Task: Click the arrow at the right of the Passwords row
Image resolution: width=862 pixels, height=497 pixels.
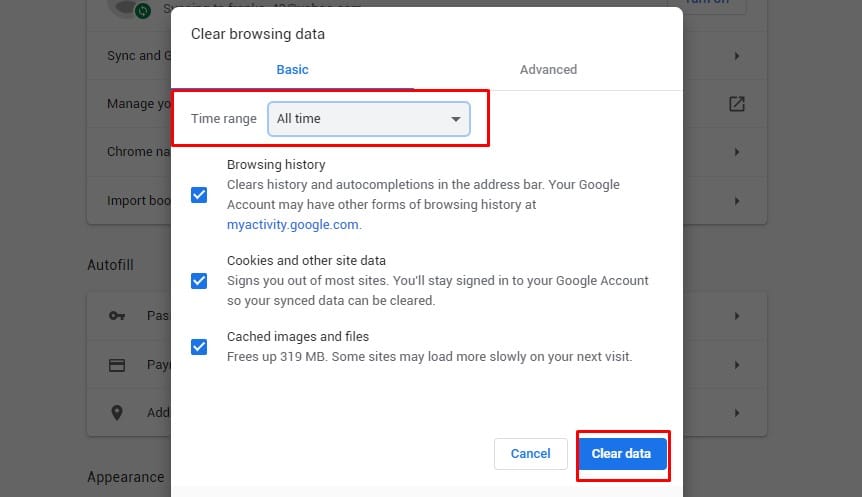Action: pos(737,316)
